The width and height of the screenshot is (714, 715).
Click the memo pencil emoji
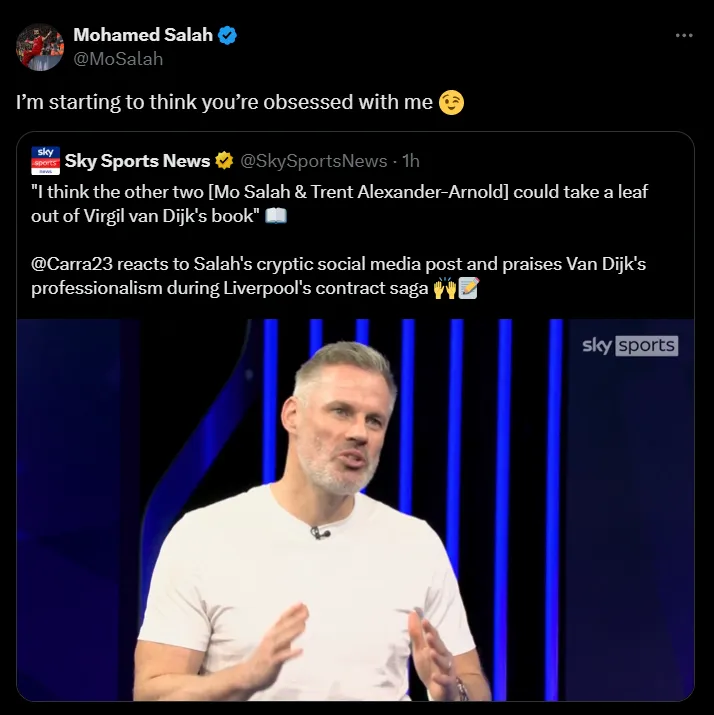click(x=468, y=289)
